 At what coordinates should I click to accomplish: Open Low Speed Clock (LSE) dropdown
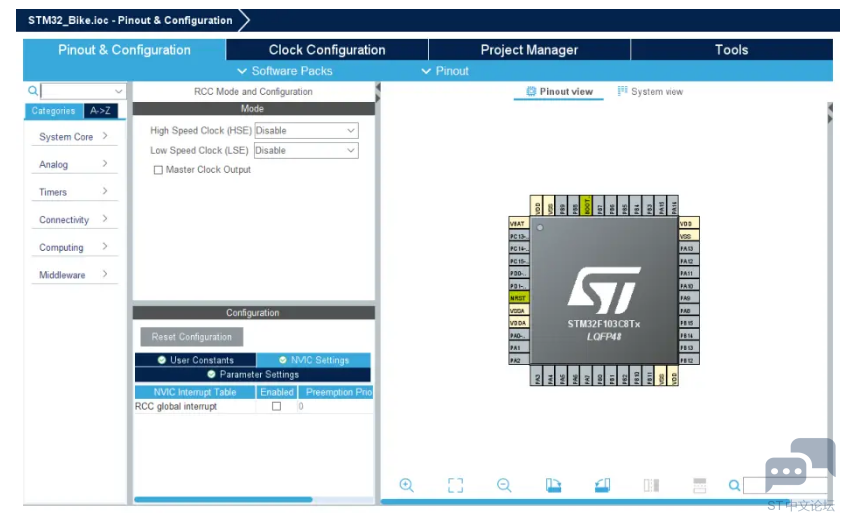point(306,150)
